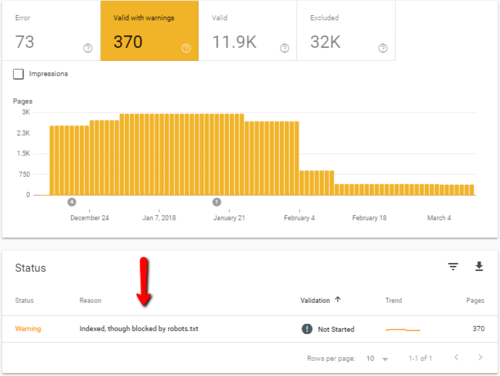Screen dimensions: 500x376
Task: Open help icon on Error card
Action: coord(88,48)
